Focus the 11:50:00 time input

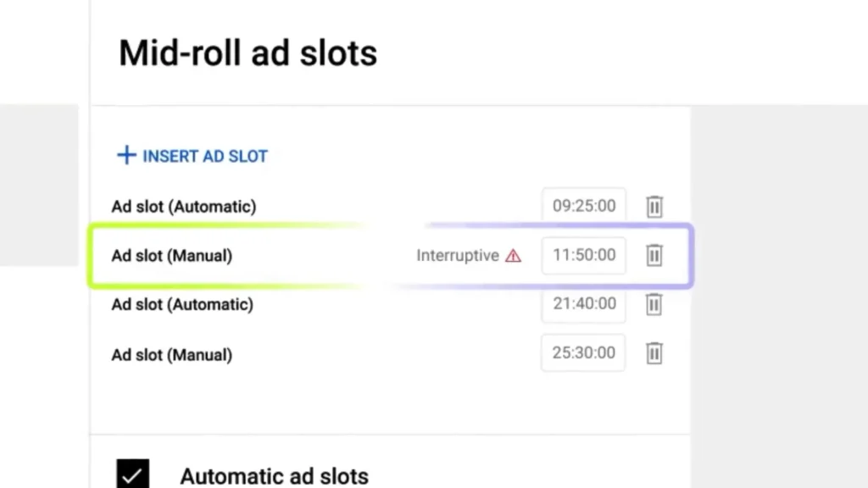584,255
